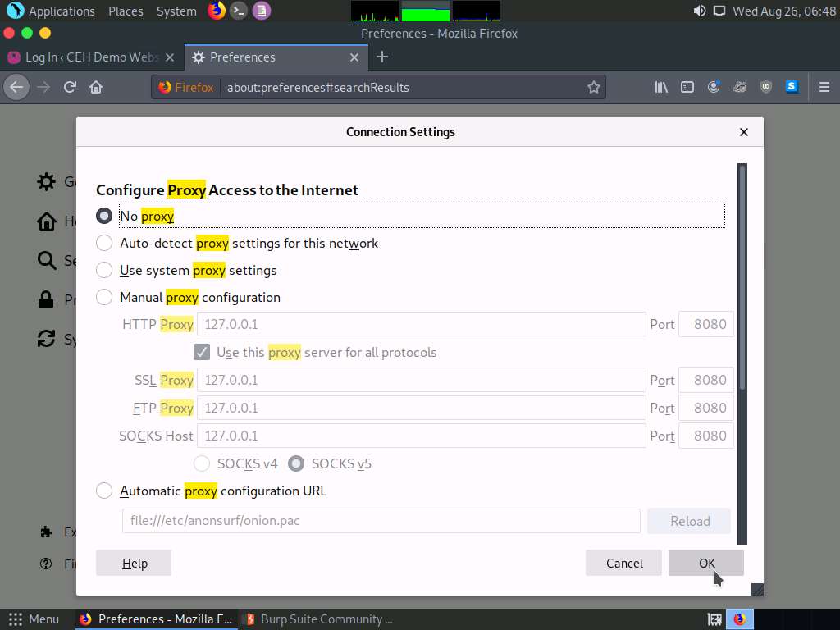Click the HTTP Proxy input field

click(421, 324)
